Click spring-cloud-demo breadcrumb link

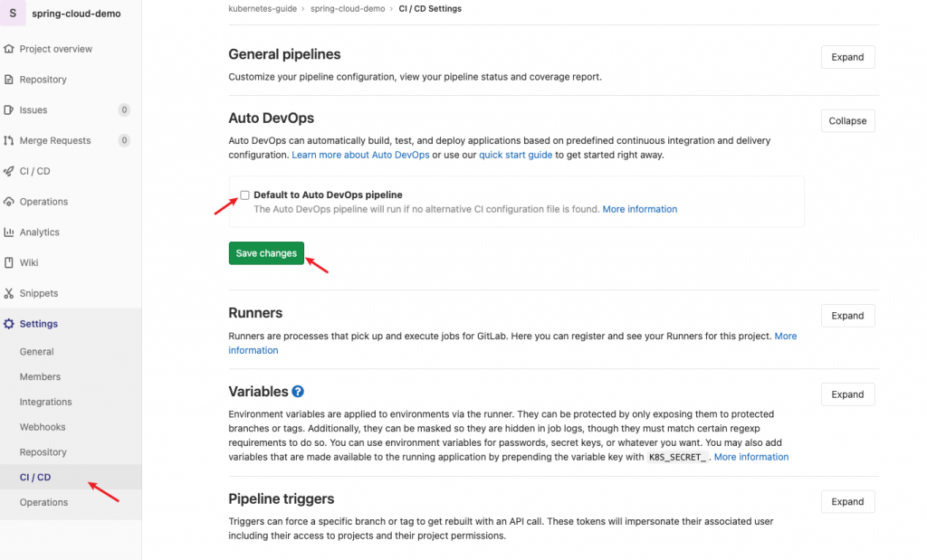tap(348, 9)
